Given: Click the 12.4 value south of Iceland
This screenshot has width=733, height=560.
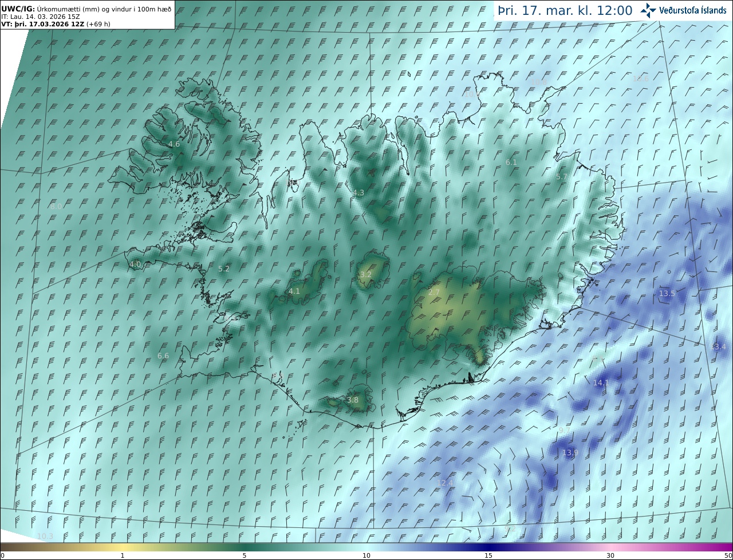Looking at the screenshot, I should pyautogui.click(x=445, y=483).
